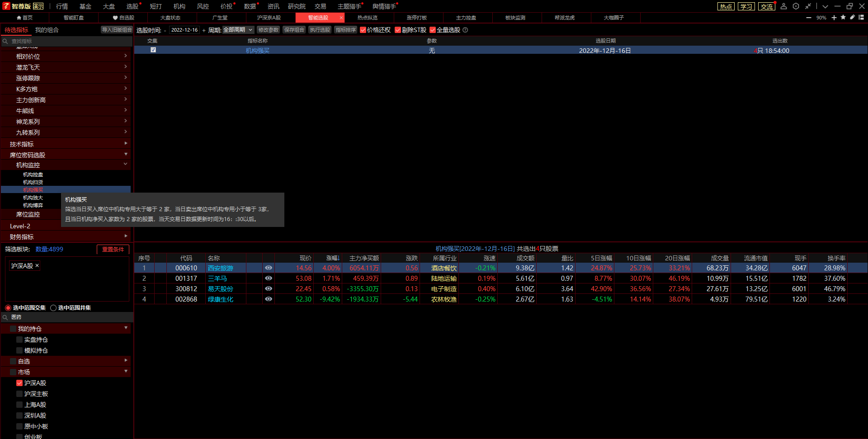The width and height of the screenshot is (868, 439).
Task: Toggle the eye icon for 三羊马
Action: tap(269, 279)
